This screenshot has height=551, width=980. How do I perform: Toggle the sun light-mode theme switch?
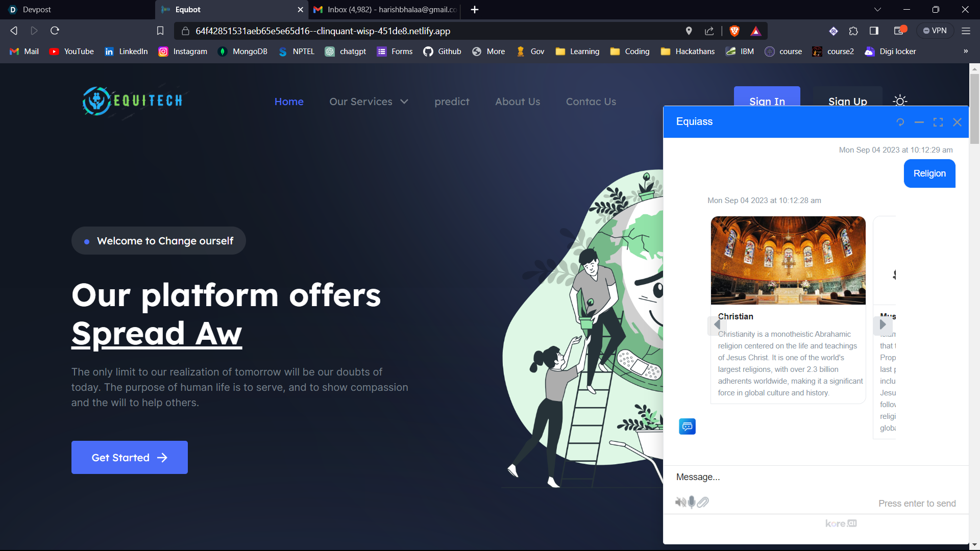point(900,101)
